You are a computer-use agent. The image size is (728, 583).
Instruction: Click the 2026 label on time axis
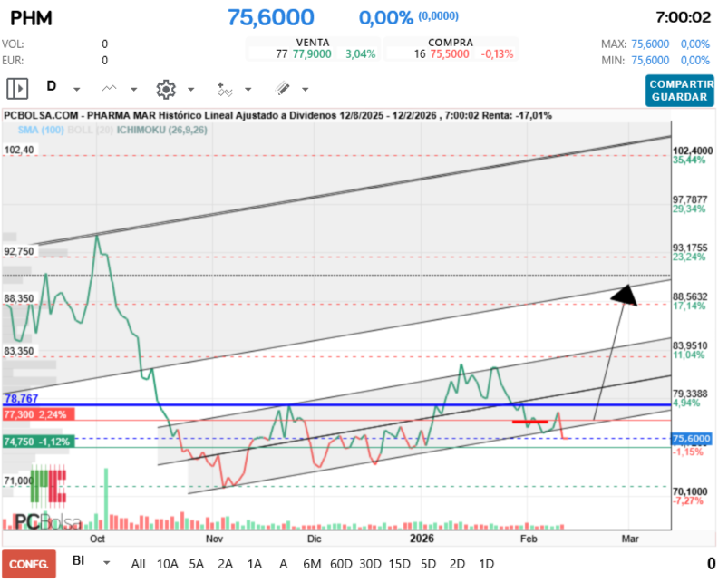pyautogui.click(x=422, y=538)
